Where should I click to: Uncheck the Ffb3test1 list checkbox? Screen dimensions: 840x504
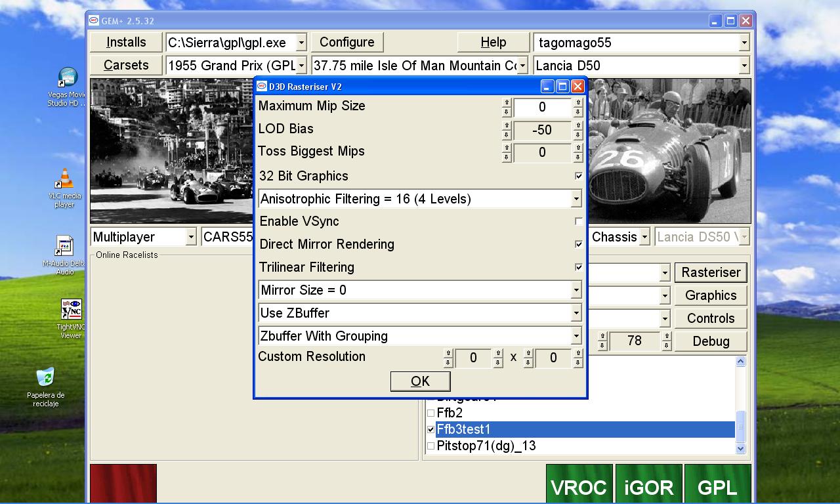click(431, 429)
